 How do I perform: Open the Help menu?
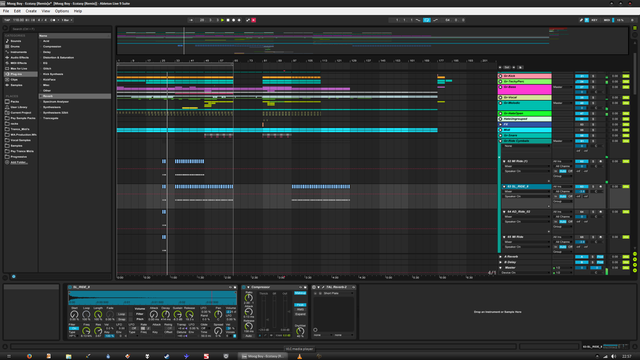78,11
